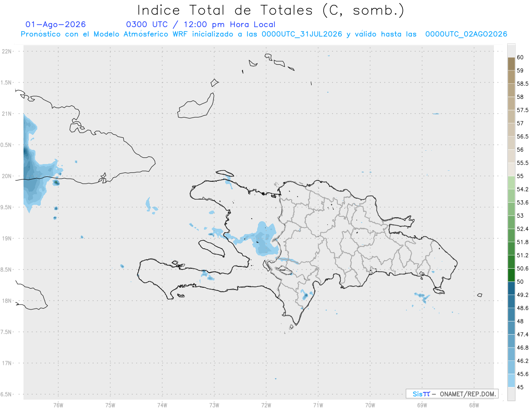Click the "71W" longitude label

[x=318, y=405]
